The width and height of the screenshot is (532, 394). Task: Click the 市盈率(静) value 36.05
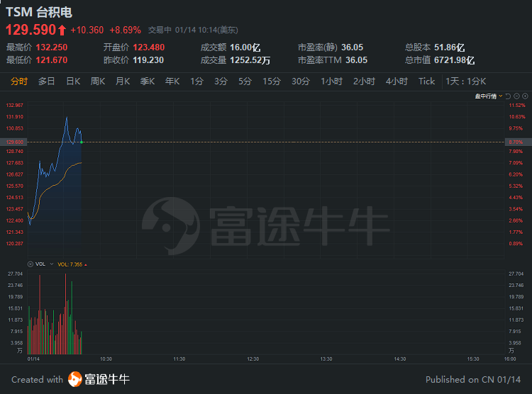[352, 47]
